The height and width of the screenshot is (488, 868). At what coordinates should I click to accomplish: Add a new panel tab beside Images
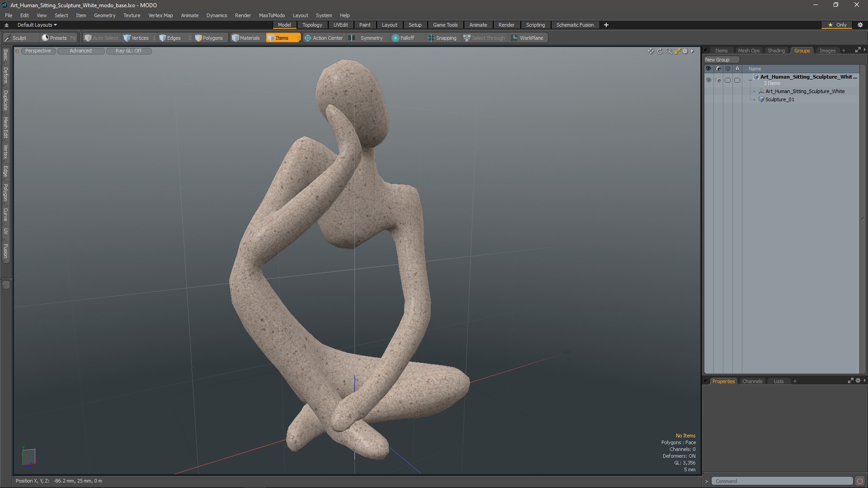coord(844,51)
